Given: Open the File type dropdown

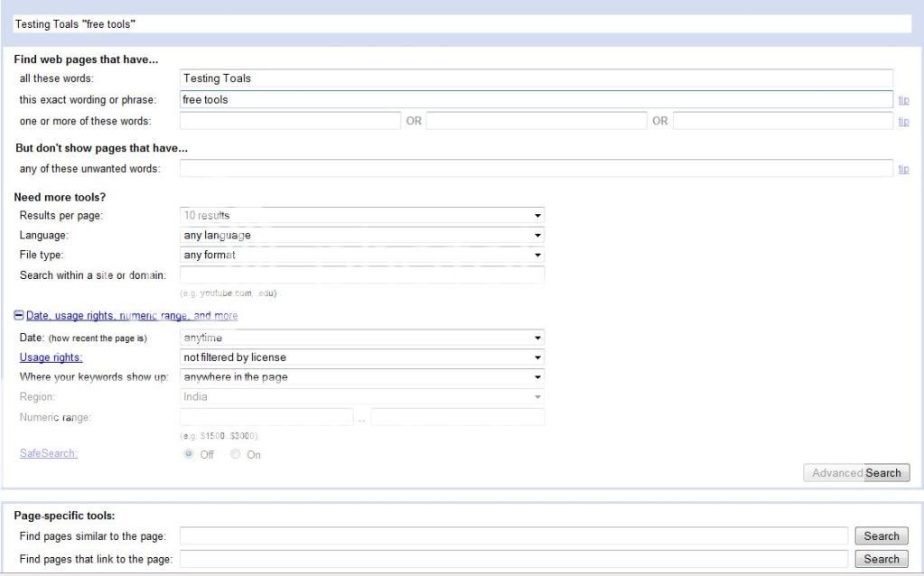Looking at the screenshot, I should [361, 255].
